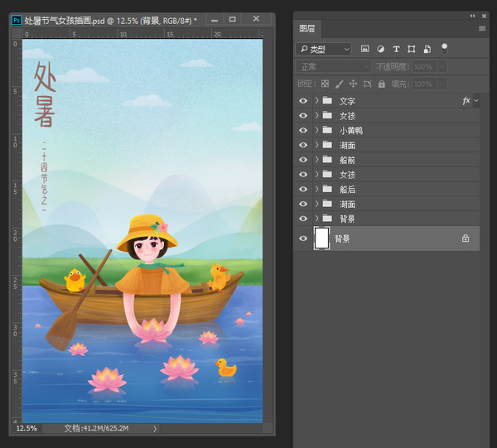
Task: Hide the 女孩 group directly below 文字
Action: click(x=303, y=116)
